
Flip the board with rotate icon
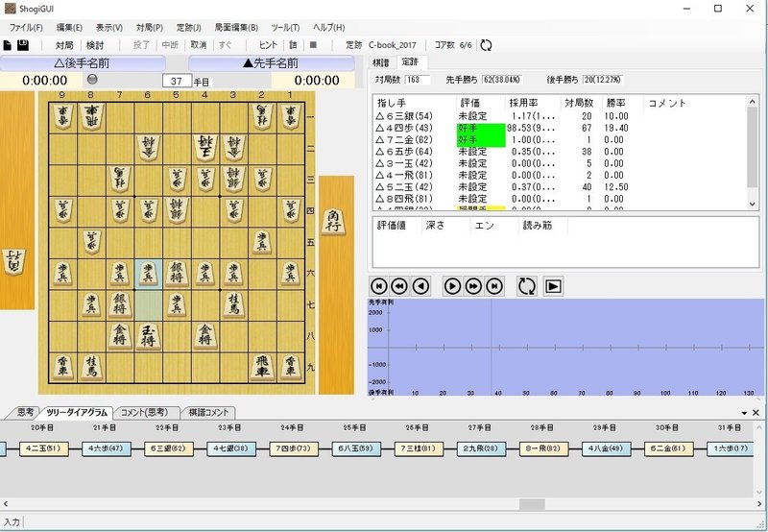pyautogui.click(x=526, y=285)
